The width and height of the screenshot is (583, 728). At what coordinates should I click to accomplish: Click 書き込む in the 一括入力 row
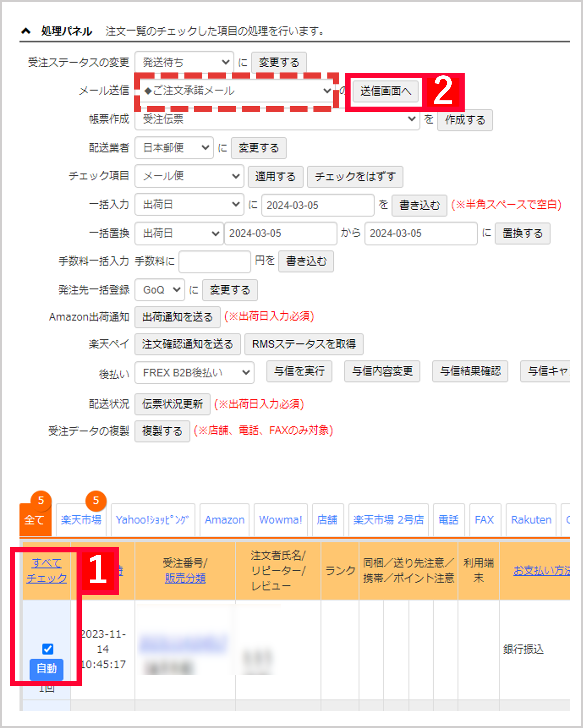click(419, 205)
